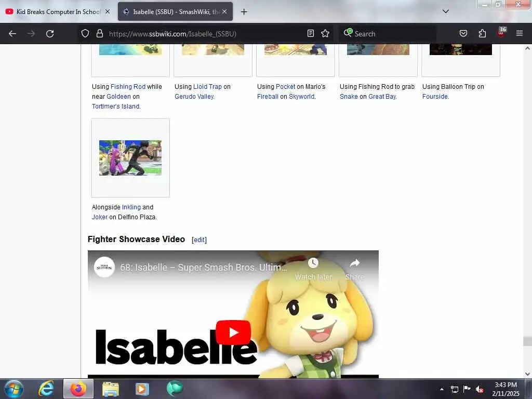Play the Isabelle showcase YouTube video
Image resolution: width=532 pixels, height=399 pixels.
[x=233, y=332]
